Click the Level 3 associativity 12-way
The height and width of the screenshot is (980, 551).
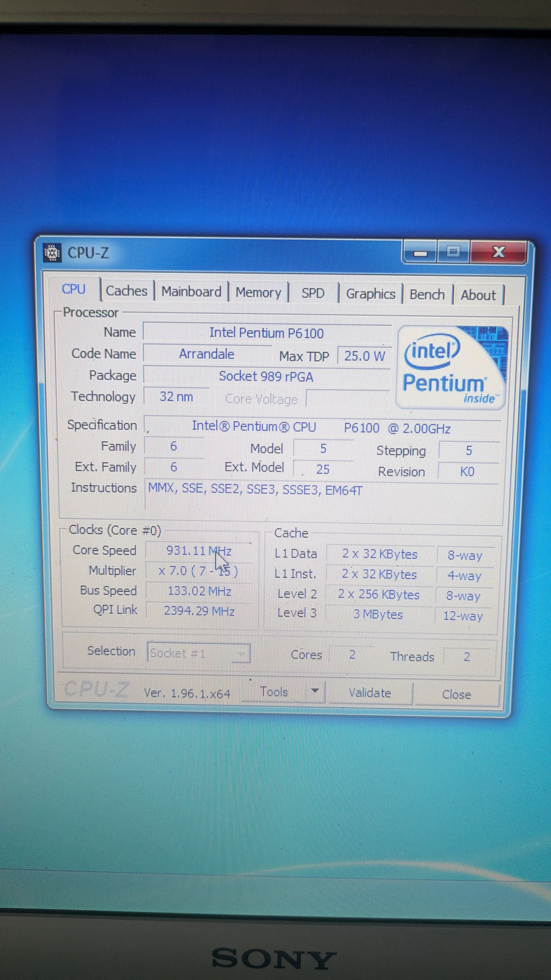pyautogui.click(x=463, y=616)
